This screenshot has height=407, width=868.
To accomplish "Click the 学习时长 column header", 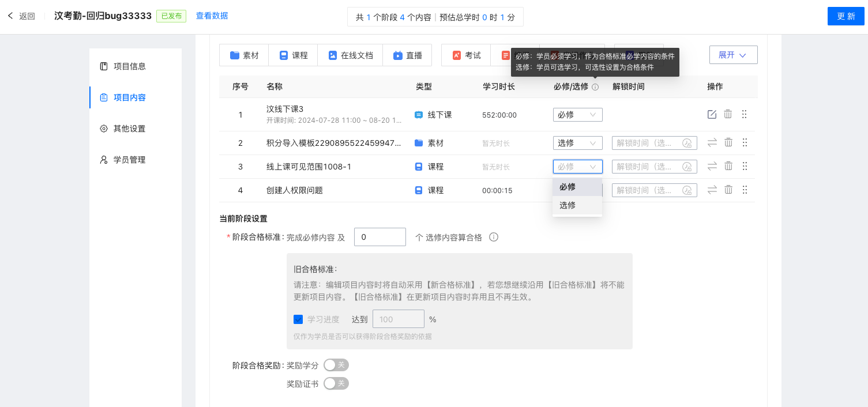I will 499,86.
